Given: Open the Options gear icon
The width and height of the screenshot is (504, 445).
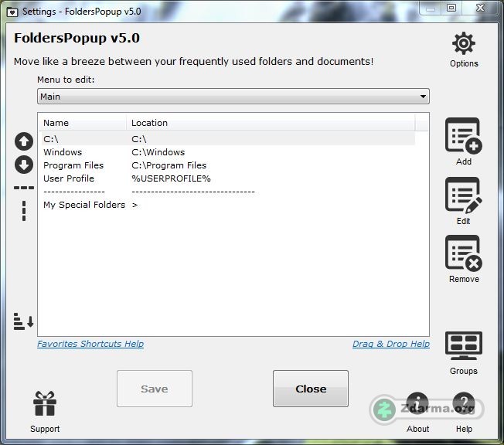Looking at the screenshot, I should 464,43.
